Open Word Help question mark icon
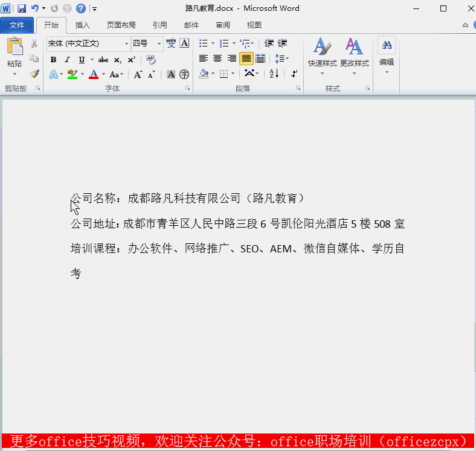 coord(81,8)
